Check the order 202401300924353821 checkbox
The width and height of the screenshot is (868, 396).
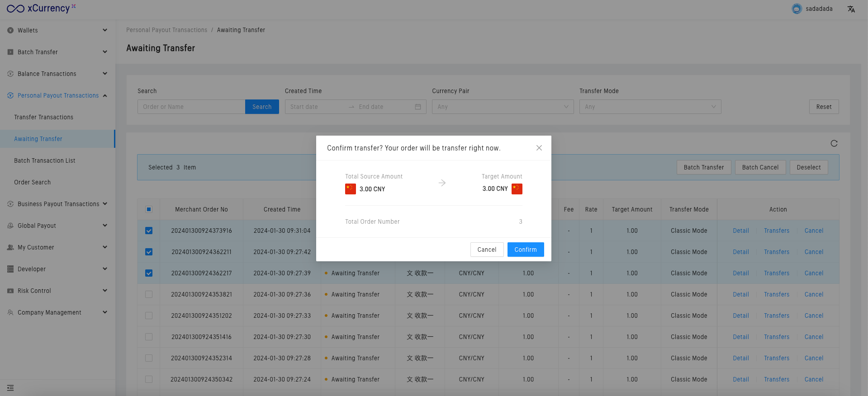[x=149, y=294]
